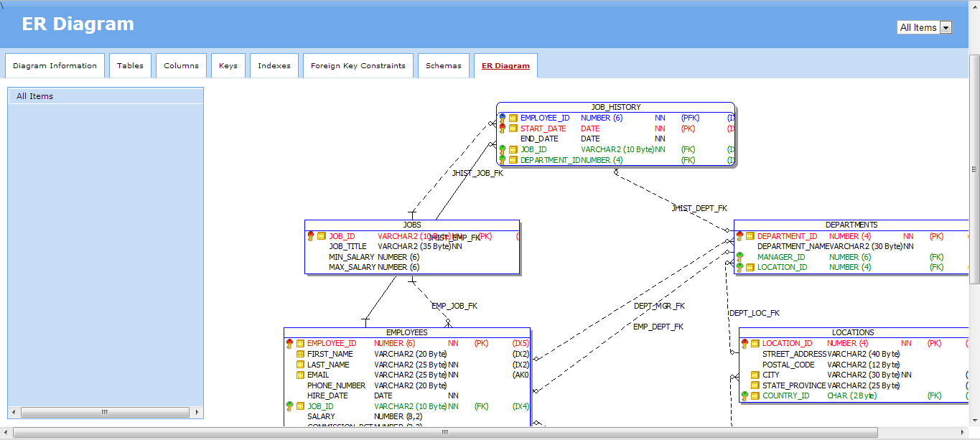The height and width of the screenshot is (440, 980).
Task: Click the bottom horizontal scrollbar of the diagram
Action: [445, 433]
